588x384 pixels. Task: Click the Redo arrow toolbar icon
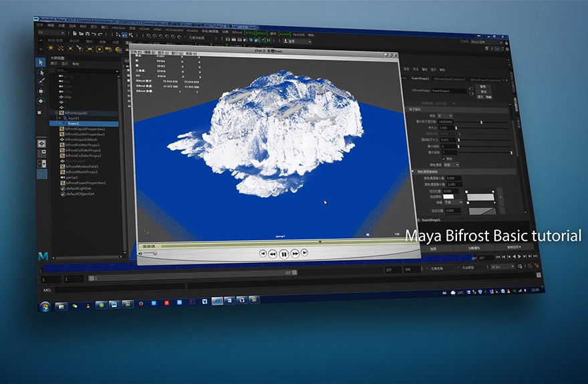[x=100, y=33]
